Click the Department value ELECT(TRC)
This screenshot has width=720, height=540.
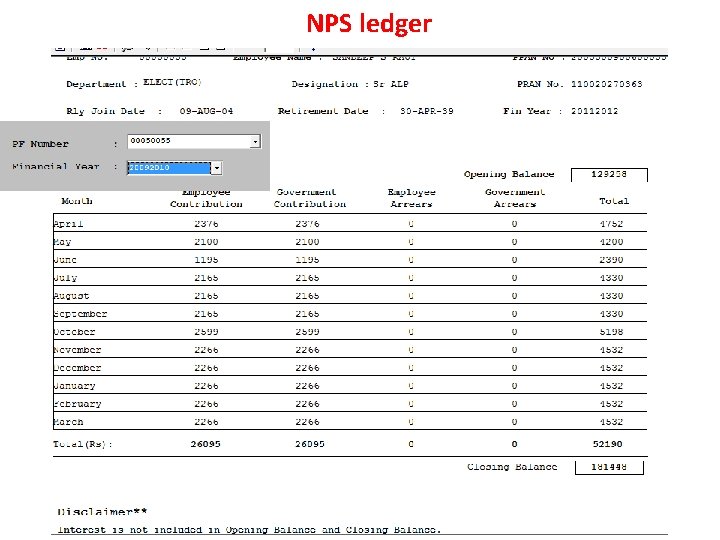[172, 82]
